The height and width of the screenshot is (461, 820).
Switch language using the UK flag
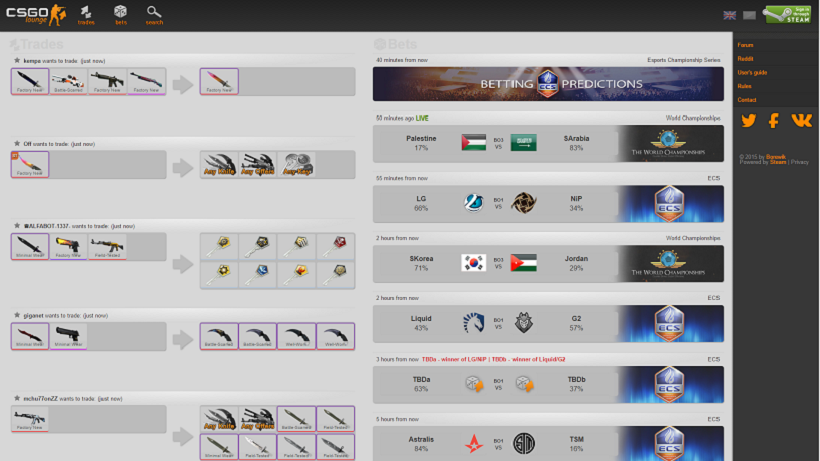pyautogui.click(x=730, y=15)
